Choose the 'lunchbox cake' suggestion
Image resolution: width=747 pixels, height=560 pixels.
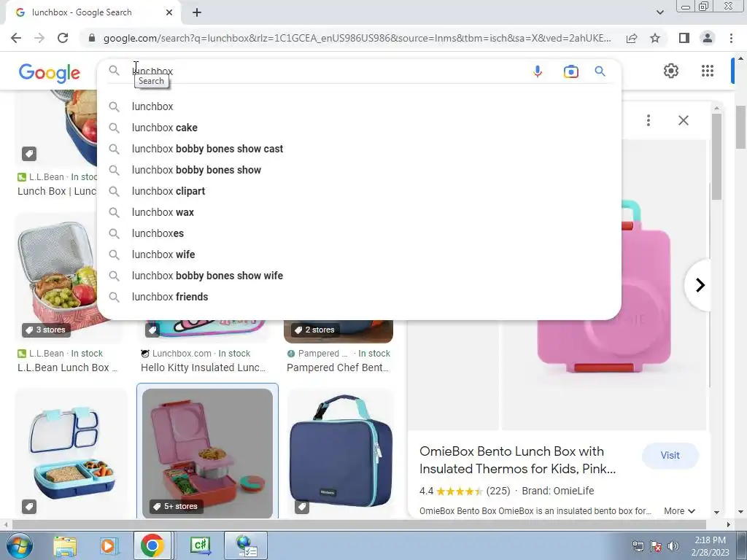(x=359, y=128)
